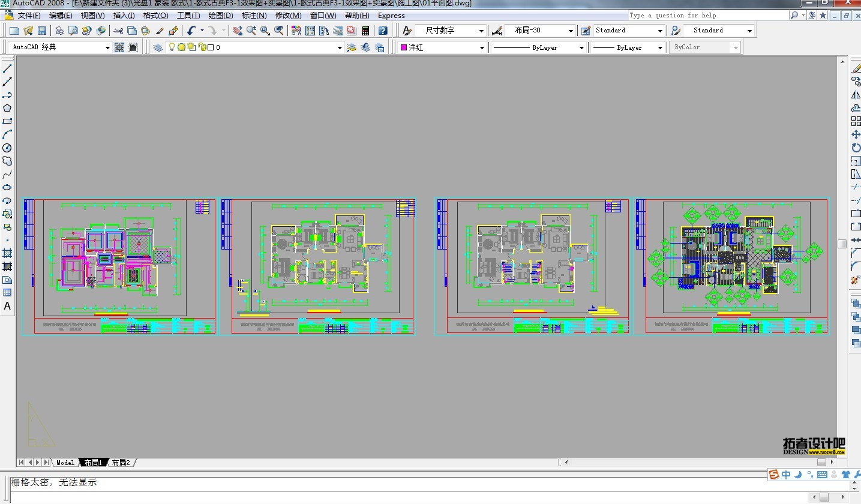This screenshot has width=861, height=504.
Task: Open the Help question-mark icon
Action: tap(383, 30)
